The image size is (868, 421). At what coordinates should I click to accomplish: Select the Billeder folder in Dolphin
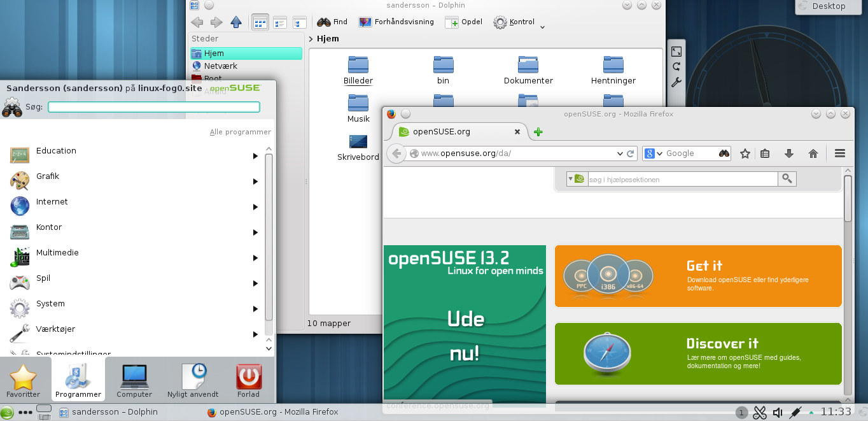point(358,70)
